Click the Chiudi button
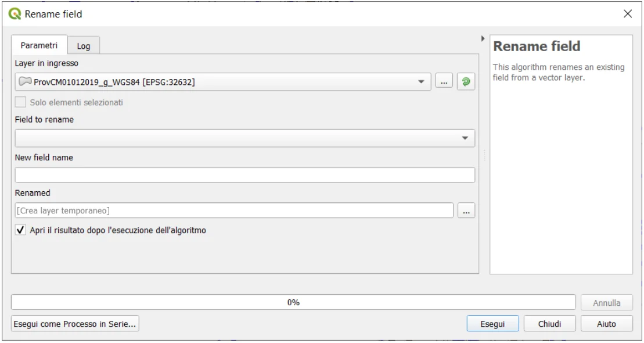Screen dimensions: 644x343 tap(549, 324)
